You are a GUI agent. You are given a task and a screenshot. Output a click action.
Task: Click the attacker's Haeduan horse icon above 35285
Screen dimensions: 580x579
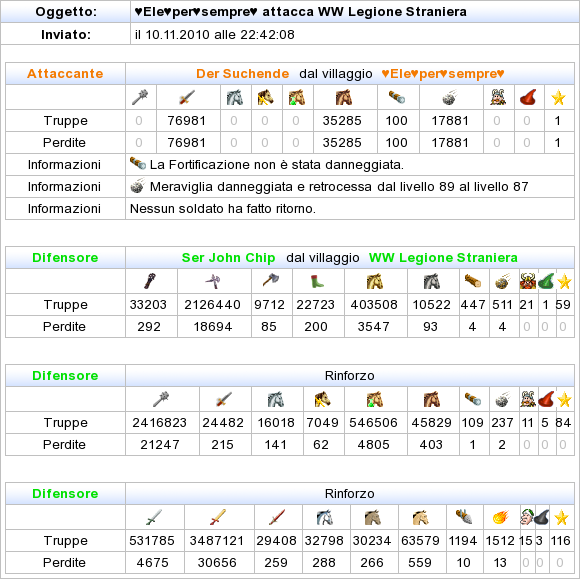pos(344,97)
